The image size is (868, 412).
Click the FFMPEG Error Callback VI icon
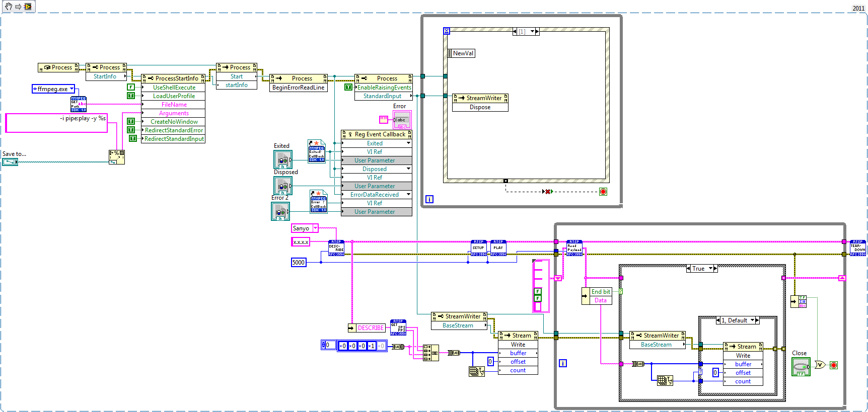(x=319, y=202)
